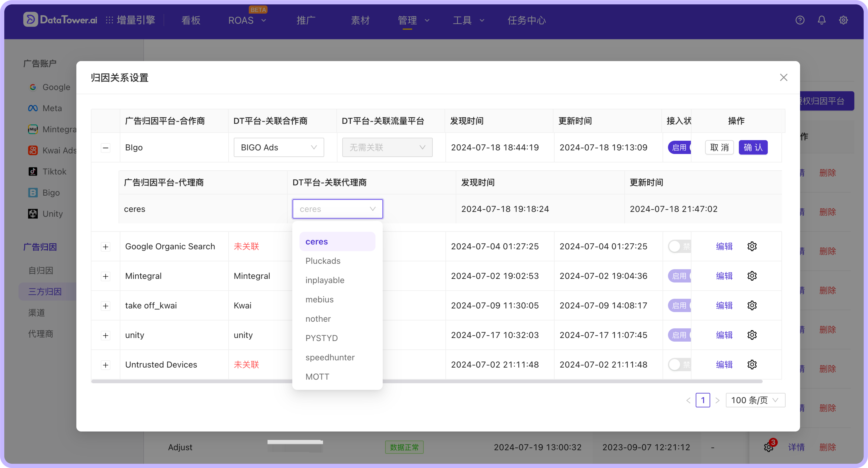The height and width of the screenshot is (468, 868).
Task: Select nother from dropdown list
Action: click(337, 319)
